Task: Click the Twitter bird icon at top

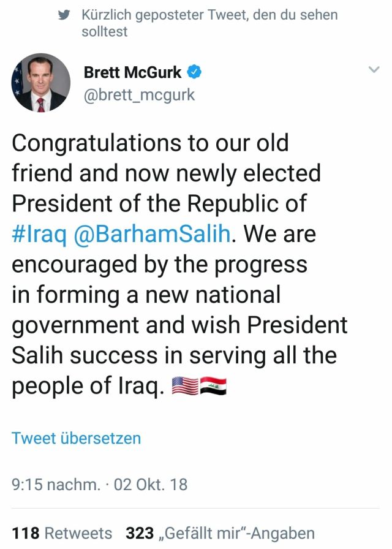Action: (x=64, y=15)
